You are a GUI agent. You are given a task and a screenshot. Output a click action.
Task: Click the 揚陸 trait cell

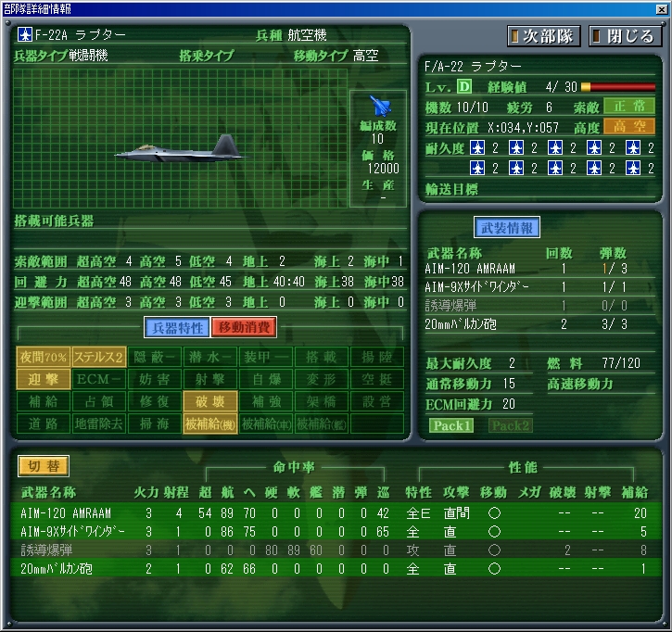click(x=376, y=358)
